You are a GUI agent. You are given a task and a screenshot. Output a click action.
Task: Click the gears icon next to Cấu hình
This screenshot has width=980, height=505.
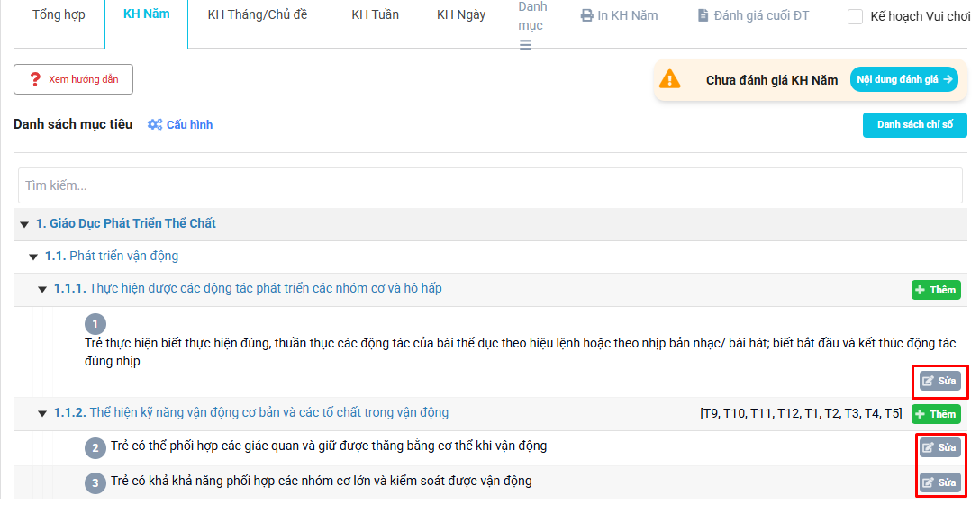point(154,124)
